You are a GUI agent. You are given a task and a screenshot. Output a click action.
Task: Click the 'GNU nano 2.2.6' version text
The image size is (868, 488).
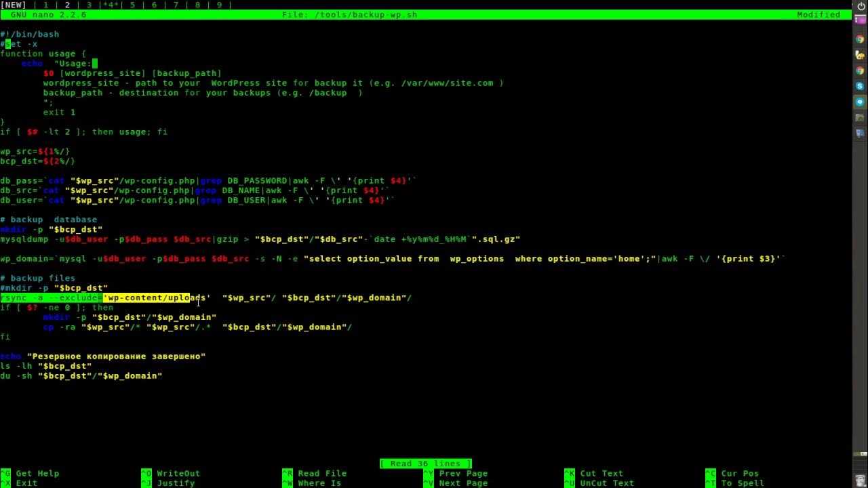[49, 15]
